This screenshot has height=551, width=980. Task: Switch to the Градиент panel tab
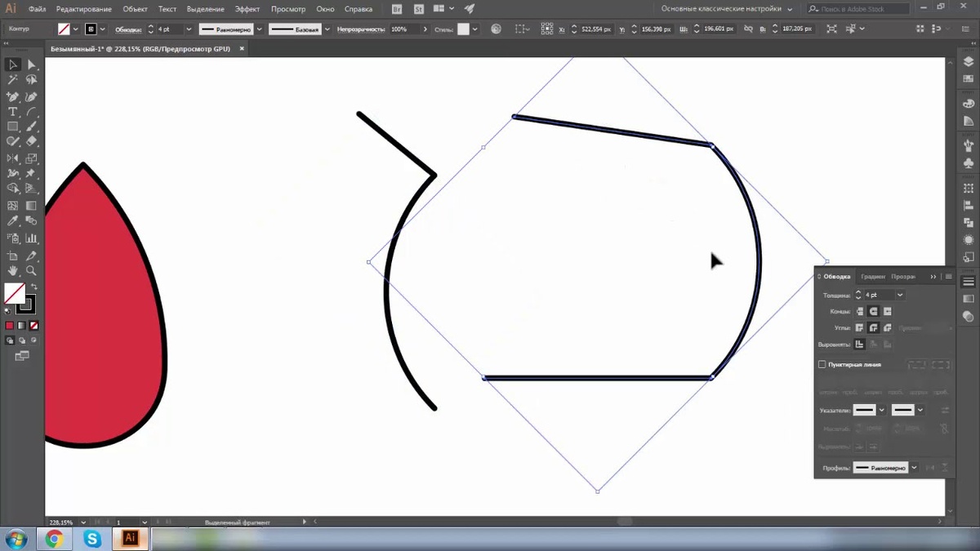873,277
